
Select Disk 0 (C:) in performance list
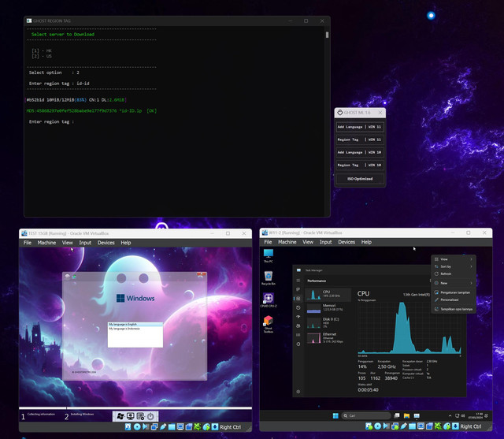coord(328,322)
